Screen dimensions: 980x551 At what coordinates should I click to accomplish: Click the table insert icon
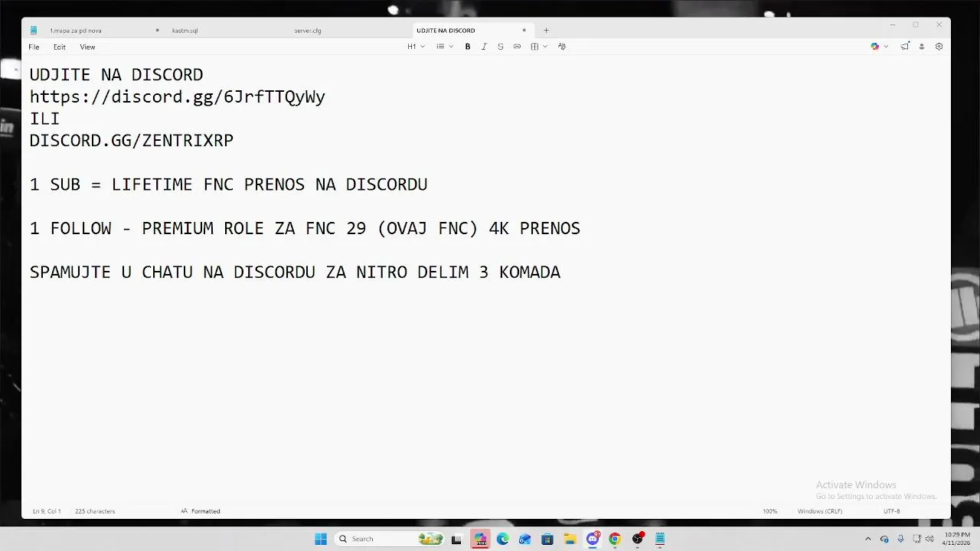click(x=534, y=47)
